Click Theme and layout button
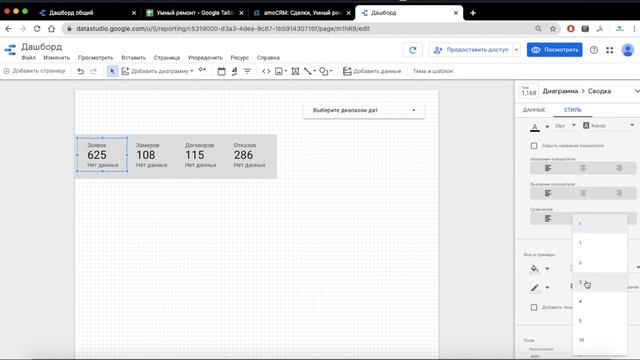Viewport: 640px width, 360px height. [433, 71]
